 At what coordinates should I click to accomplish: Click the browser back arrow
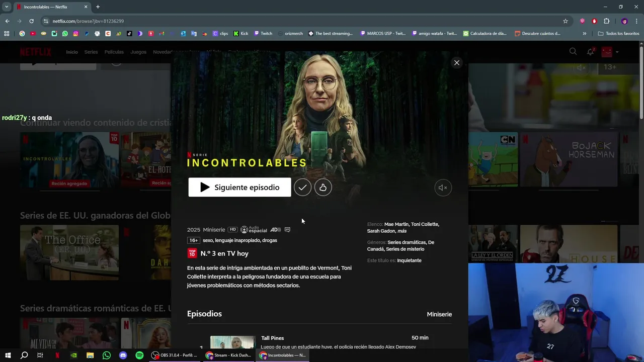point(7,21)
